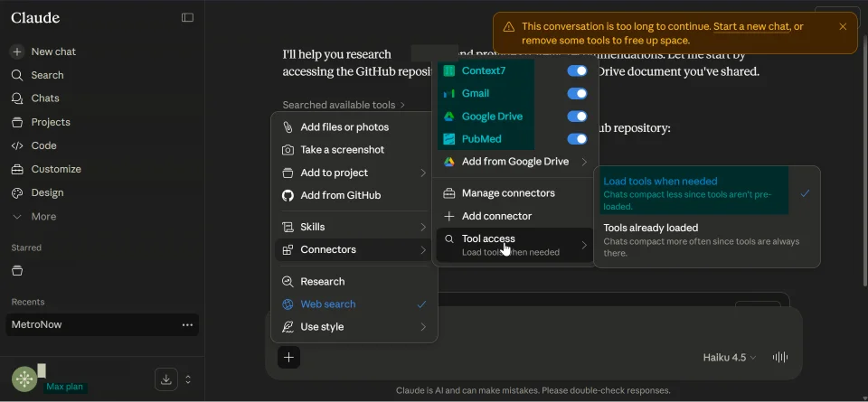Select Tools already loaded option

click(707, 240)
